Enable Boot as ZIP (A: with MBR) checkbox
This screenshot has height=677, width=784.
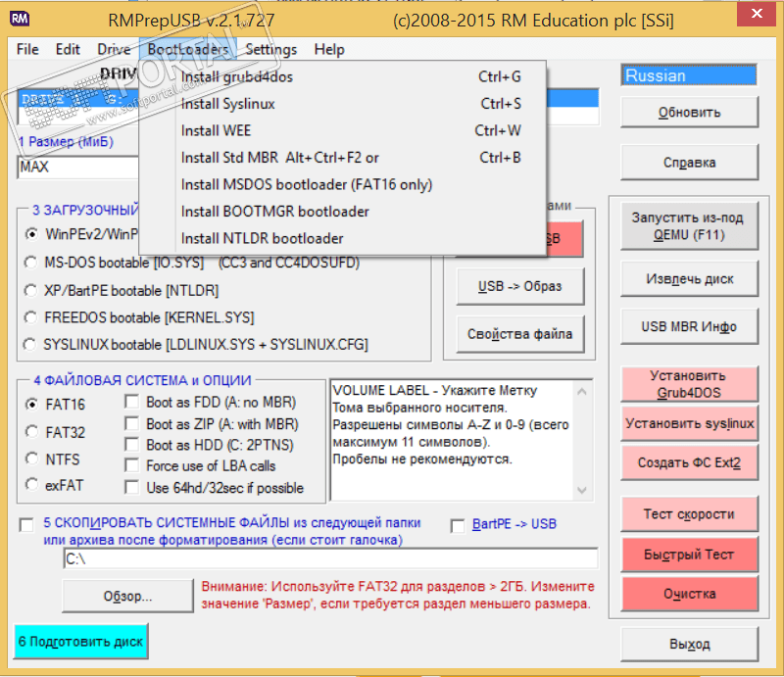(132, 424)
